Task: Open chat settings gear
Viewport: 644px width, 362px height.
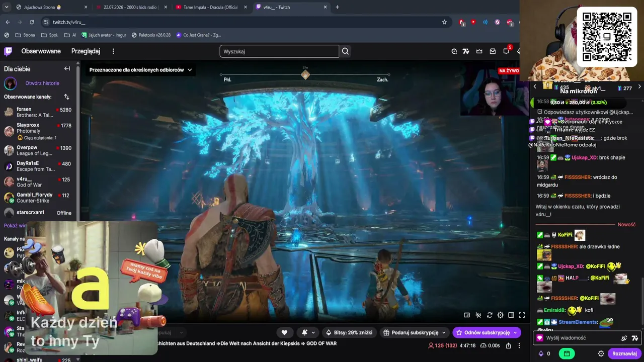Action: pos(601,353)
